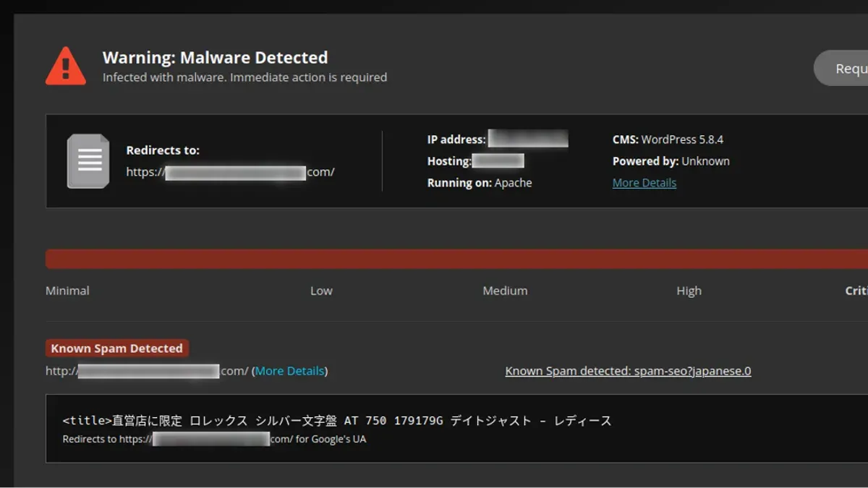Image resolution: width=868 pixels, height=488 pixels.
Task: Click the 'Redirects to:' label
Action: (163, 150)
